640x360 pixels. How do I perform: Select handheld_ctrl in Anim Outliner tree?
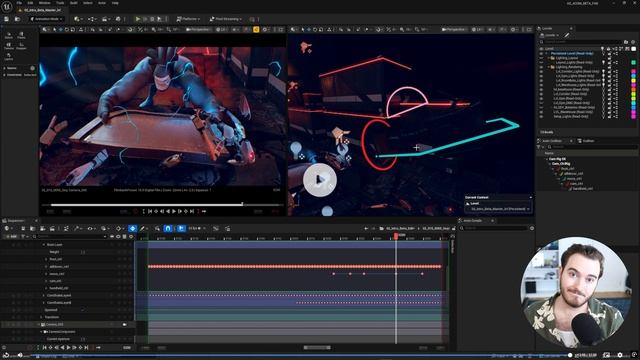(583, 189)
